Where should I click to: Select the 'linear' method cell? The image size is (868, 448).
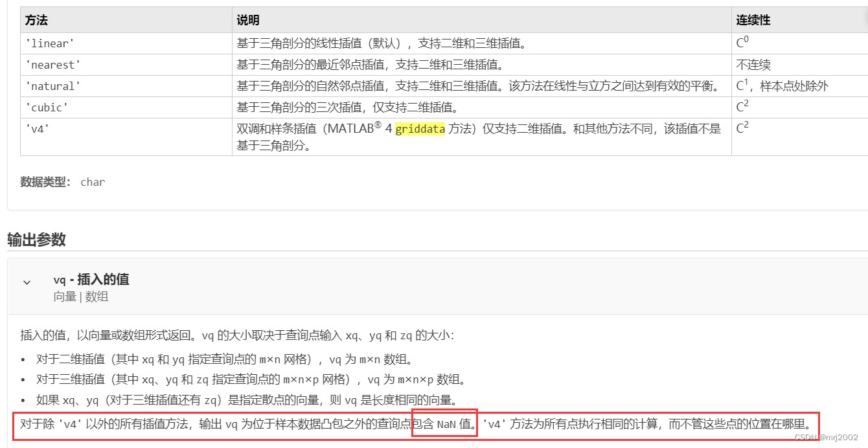[126, 43]
